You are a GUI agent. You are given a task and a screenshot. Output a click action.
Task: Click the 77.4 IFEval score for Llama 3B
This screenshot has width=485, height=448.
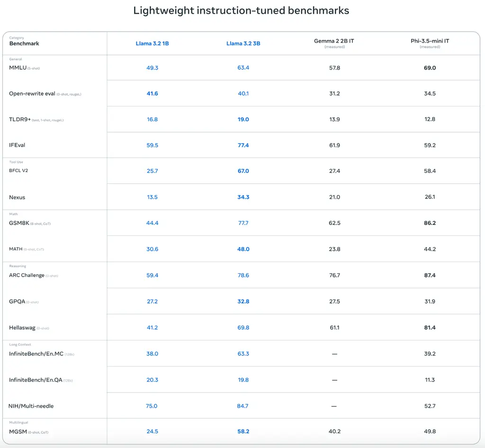[243, 145]
